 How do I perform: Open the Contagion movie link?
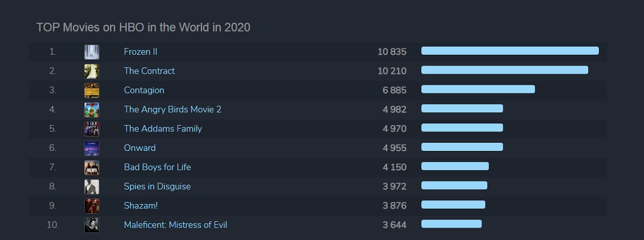tap(144, 90)
